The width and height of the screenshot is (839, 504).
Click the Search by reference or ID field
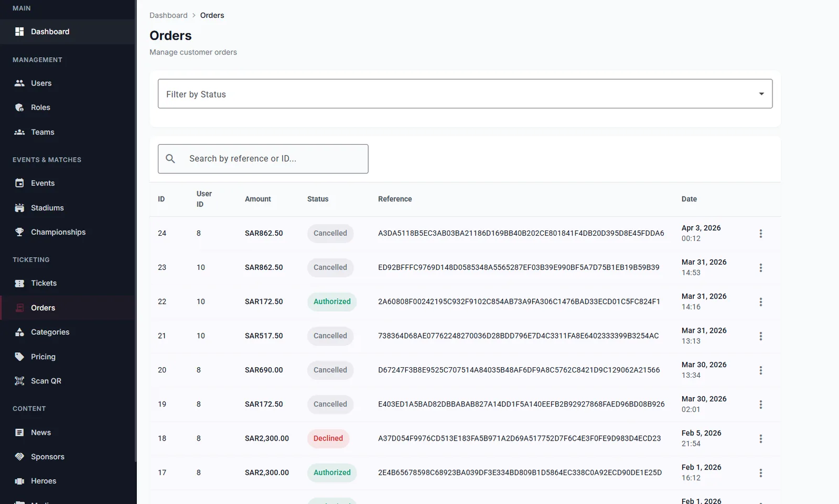pyautogui.click(x=263, y=159)
